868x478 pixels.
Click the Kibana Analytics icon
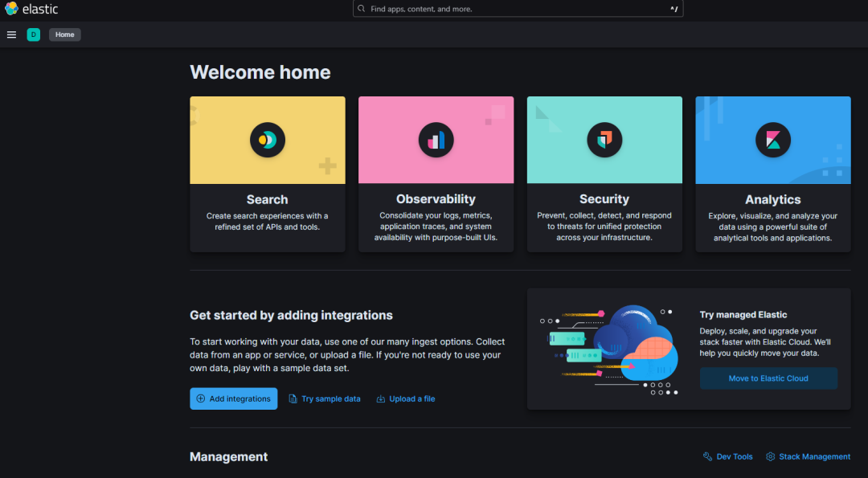click(773, 140)
